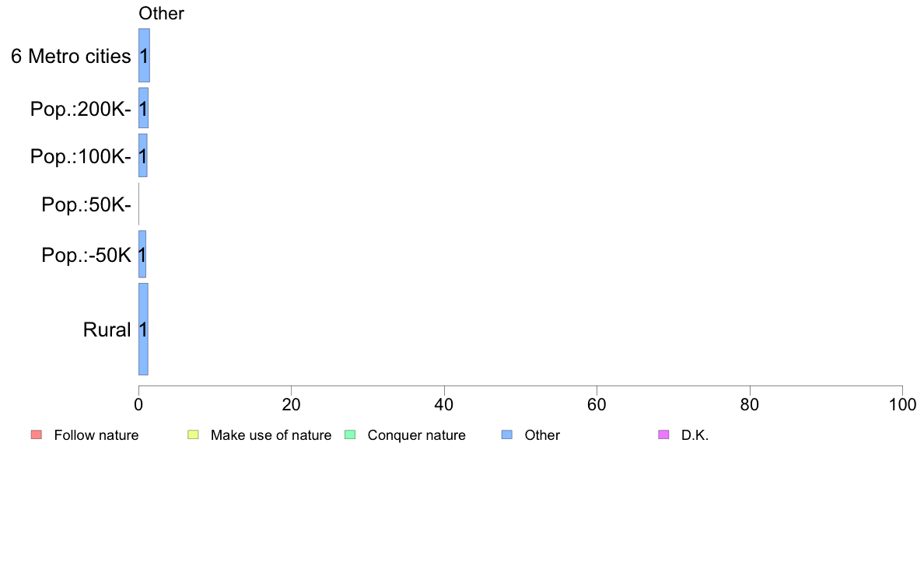The width and height of the screenshot is (924, 572).
Task: Click the D.K. magenta legend swatch
Action: pos(663,434)
